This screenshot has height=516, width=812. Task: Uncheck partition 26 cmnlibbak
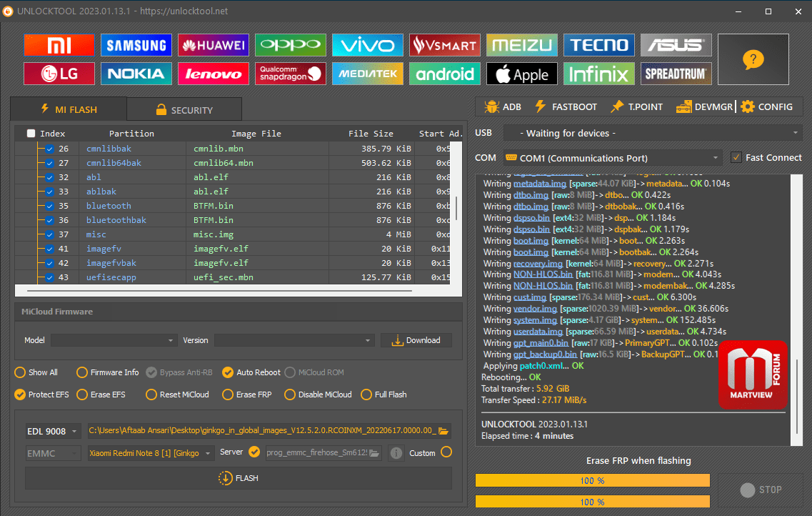[50, 149]
